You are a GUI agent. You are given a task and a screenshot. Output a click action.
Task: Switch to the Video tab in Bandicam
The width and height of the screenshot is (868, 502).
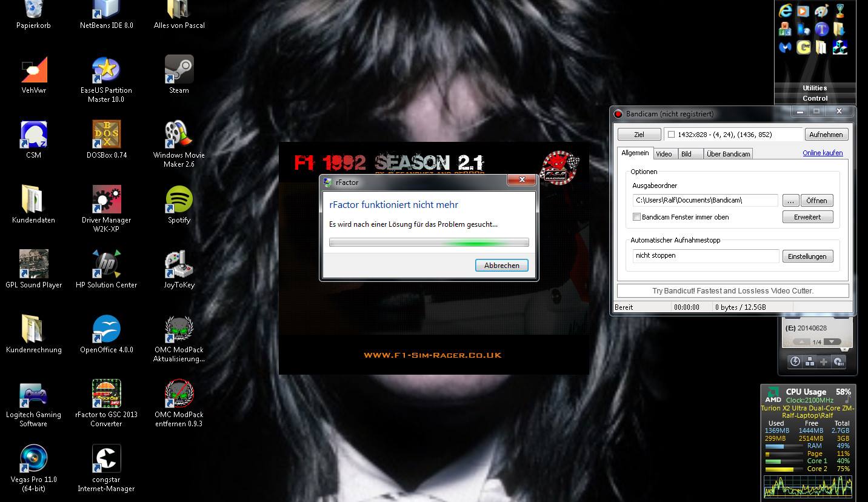tap(664, 154)
